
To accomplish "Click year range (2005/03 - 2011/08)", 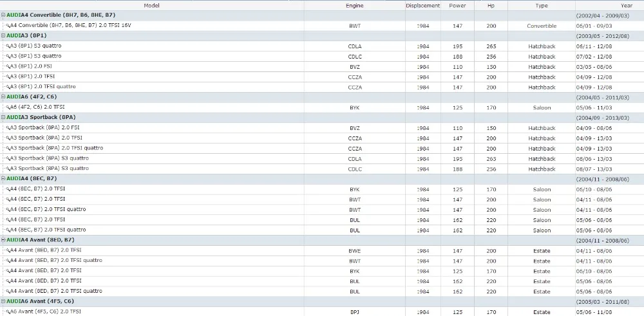I will 603,302.
